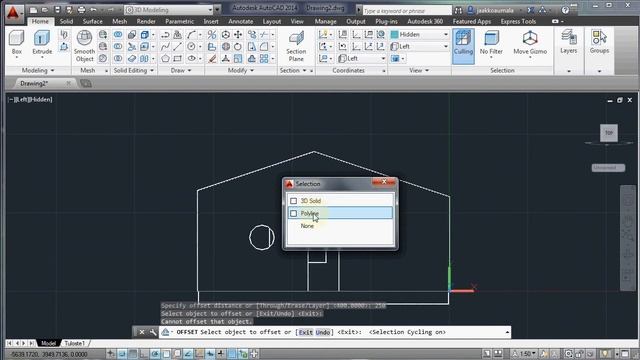The image size is (640, 360).
Task: Select the Box modeling tool
Action: (x=17, y=42)
